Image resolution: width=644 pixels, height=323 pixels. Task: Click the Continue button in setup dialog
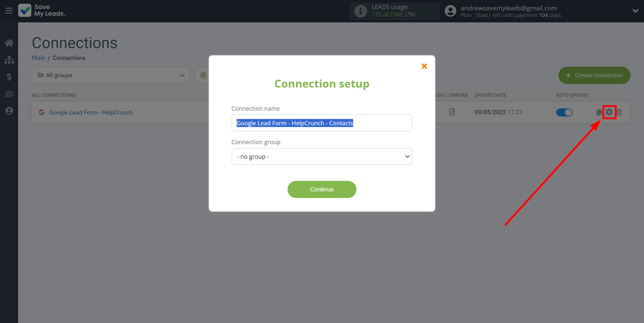[x=321, y=189]
